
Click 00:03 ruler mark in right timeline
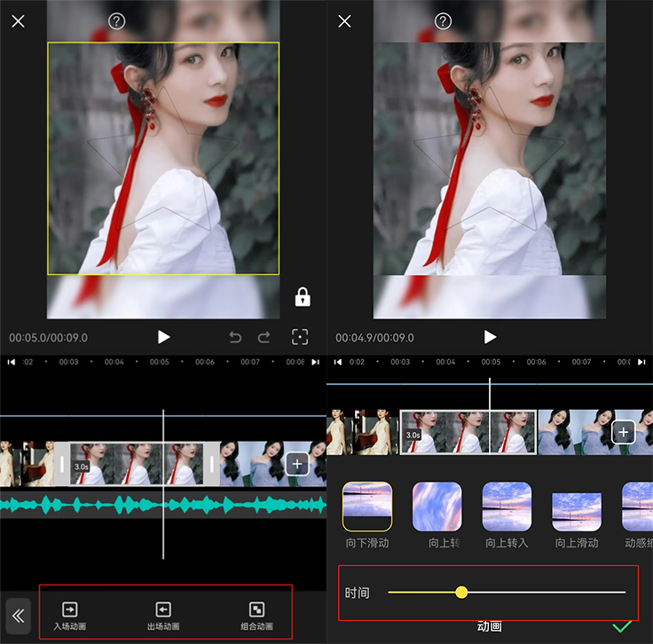click(x=400, y=362)
